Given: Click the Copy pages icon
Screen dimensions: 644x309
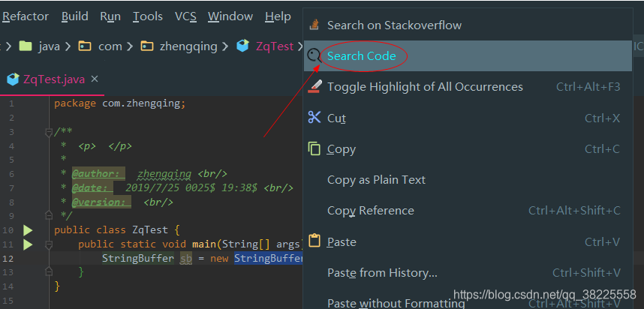Looking at the screenshot, I should pos(314,148).
